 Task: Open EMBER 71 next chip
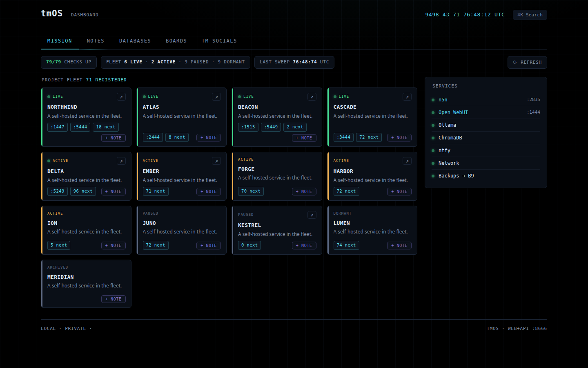156,191
